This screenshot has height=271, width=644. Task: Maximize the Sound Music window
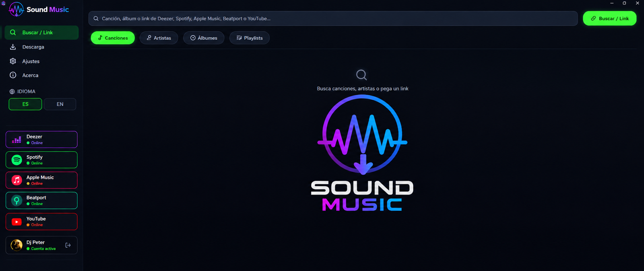pyautogui.click(x=624, y=3)
